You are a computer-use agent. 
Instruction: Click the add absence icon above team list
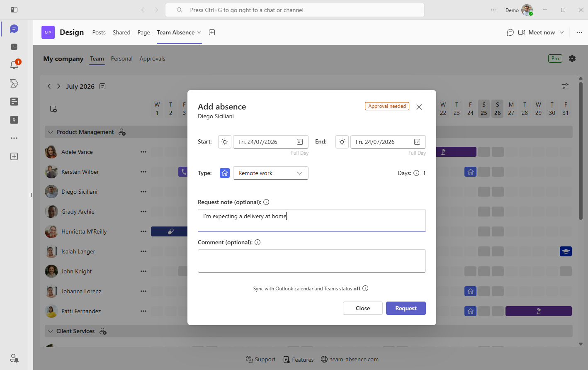53,109
